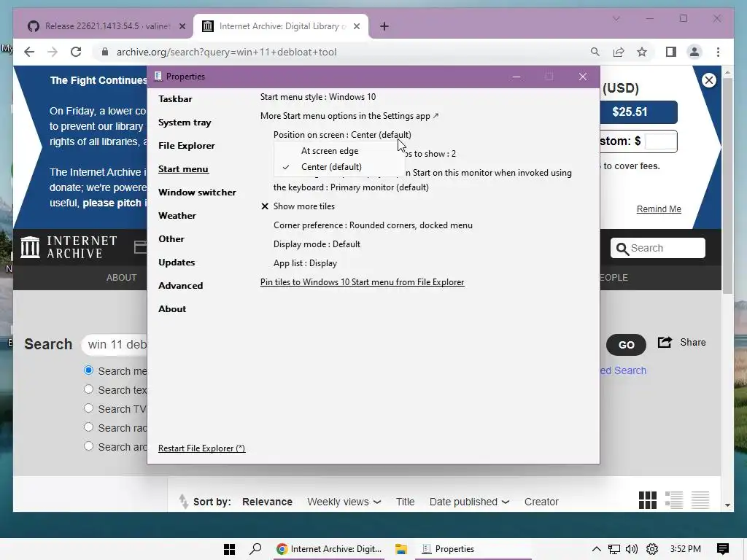Open Chrome profile menu
This screenshot has width=747, height=560.
[x=694, y=52]
